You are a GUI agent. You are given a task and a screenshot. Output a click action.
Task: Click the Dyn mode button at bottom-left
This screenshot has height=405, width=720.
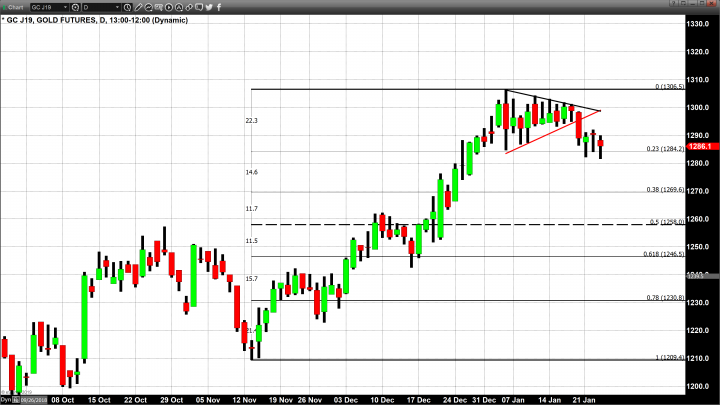click(6, 400)
